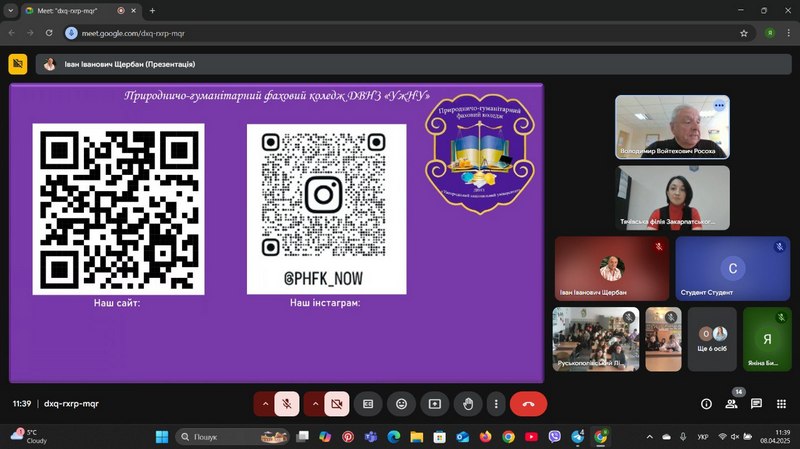Show the people panel with 14 participants
The image size is (800, 449).
(x=731, y=404)
